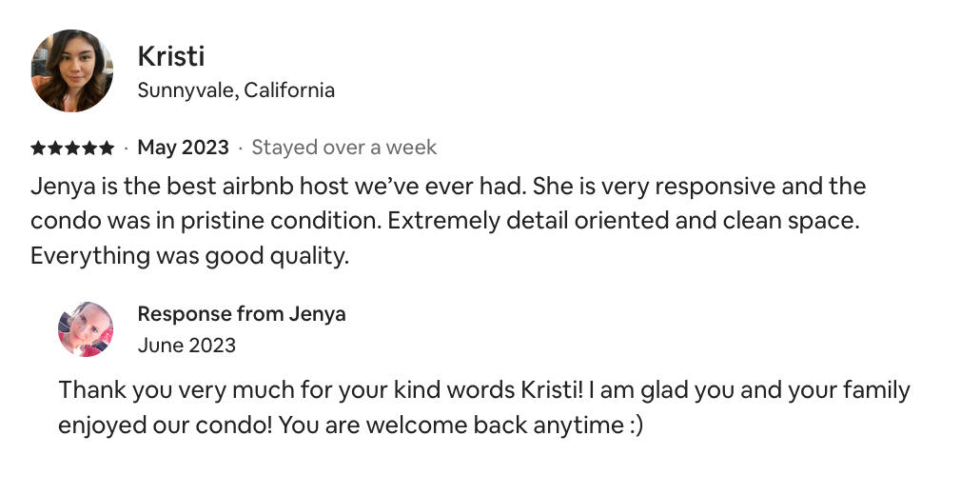Open host Jenya's round profile picture
980x495 pixels.
[86, 329]
